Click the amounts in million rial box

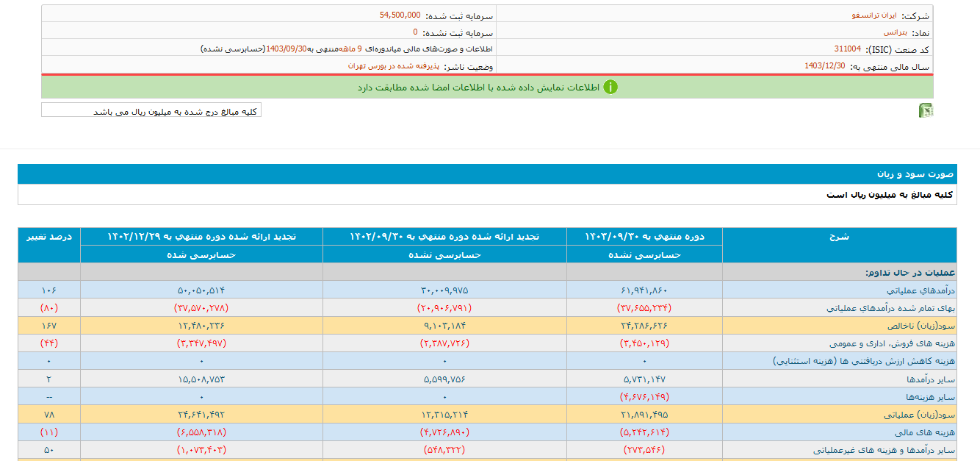click(151, 111)
